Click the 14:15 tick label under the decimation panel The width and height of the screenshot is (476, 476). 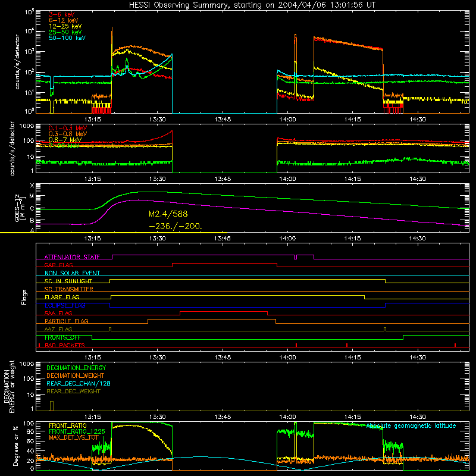[x=352, y=417]
